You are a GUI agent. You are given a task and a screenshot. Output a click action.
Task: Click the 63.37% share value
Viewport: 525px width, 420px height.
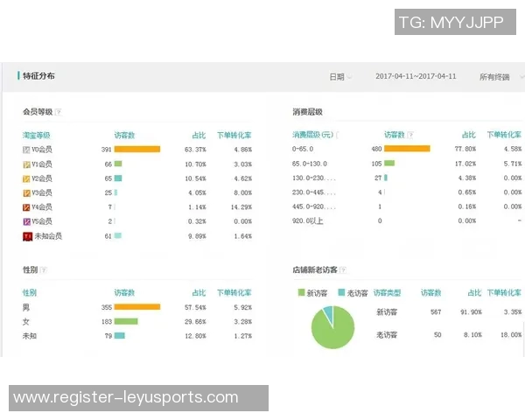pyautogui.click(x=195, y=150)
